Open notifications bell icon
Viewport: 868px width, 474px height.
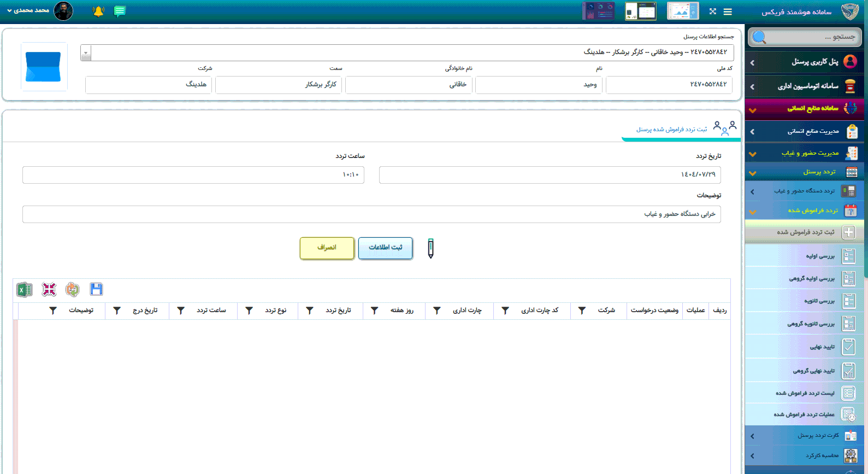click(98, 11)
